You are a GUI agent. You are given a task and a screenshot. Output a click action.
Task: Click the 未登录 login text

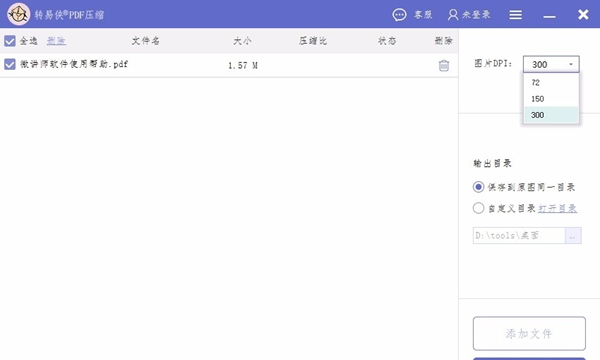[476, 15]
